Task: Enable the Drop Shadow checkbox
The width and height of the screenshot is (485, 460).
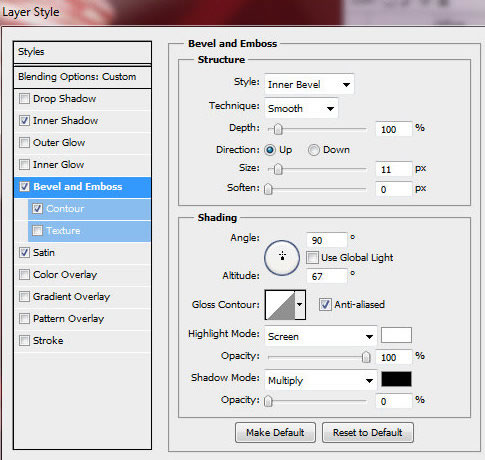Action: [24, 99]
